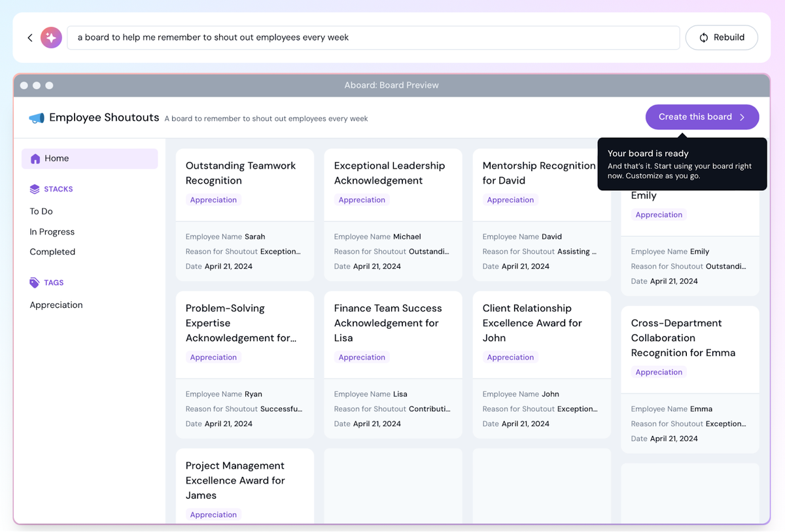Click the Home house icon in sidebar
Screen dimensions: 785x532
[35, 159]
